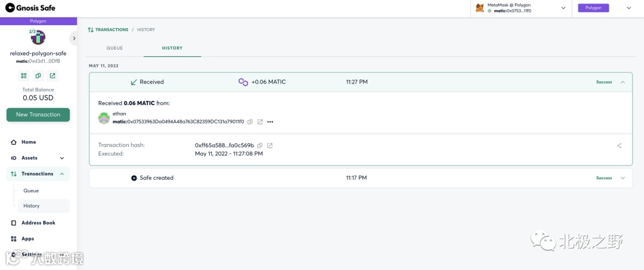
Task: Click the Assets coins icon
Action: 14,158
